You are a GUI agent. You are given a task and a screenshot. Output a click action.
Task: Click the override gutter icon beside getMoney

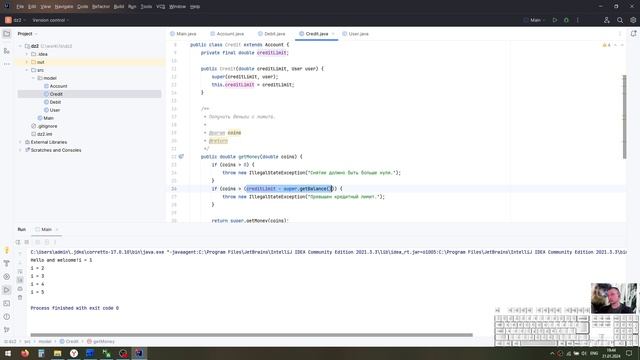[181, 156]
